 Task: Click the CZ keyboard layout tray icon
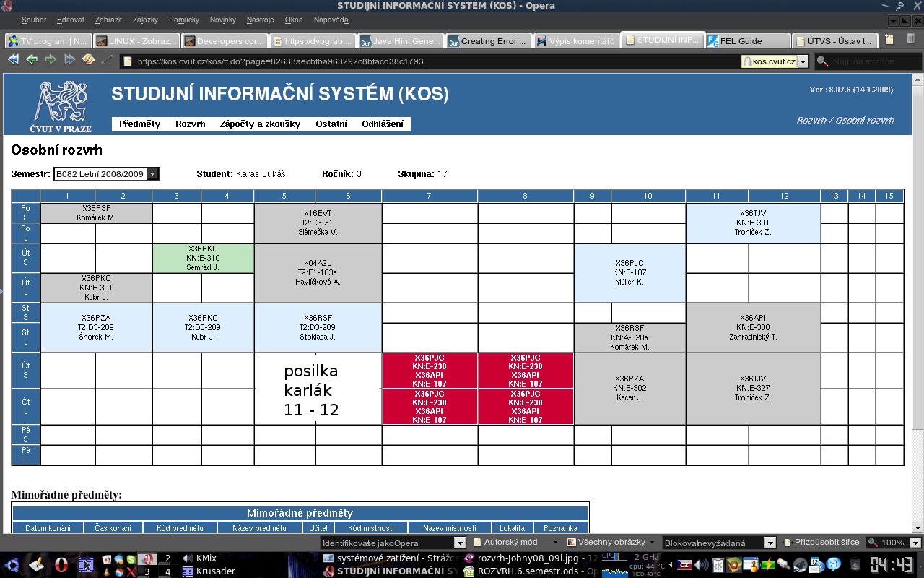683,565
